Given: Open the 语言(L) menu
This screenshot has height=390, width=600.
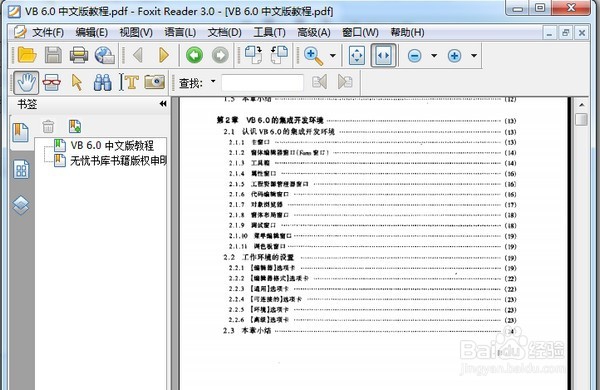Looking at the screenshot, I should (180, 32).
